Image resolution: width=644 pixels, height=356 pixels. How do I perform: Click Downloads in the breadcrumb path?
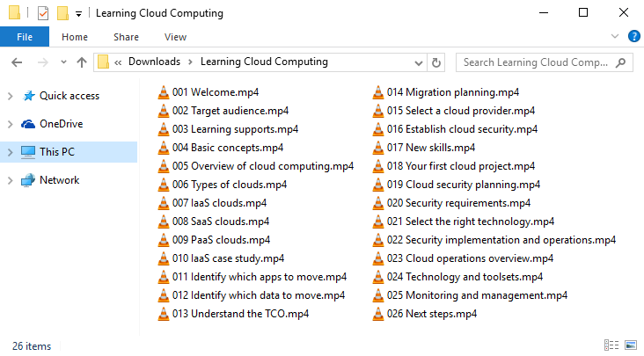click(154, 62)
